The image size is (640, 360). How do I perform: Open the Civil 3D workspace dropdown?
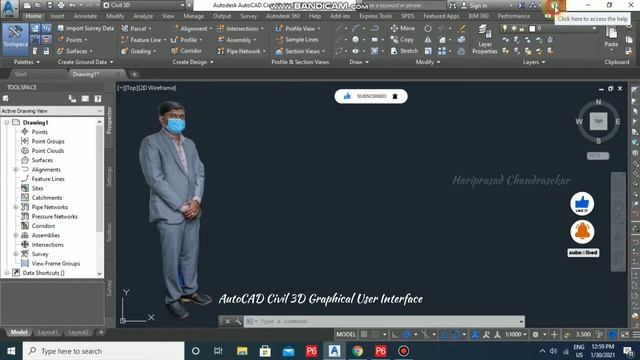[143, 5]
